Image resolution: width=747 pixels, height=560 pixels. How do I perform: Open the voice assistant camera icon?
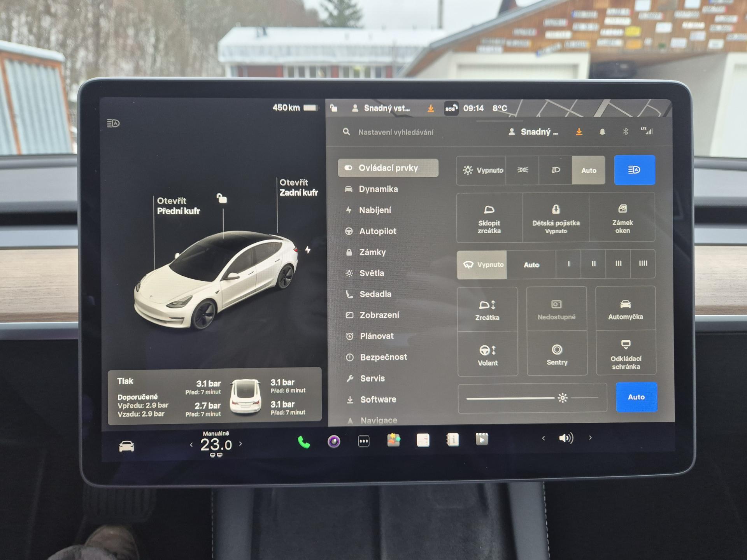[334, 441]
